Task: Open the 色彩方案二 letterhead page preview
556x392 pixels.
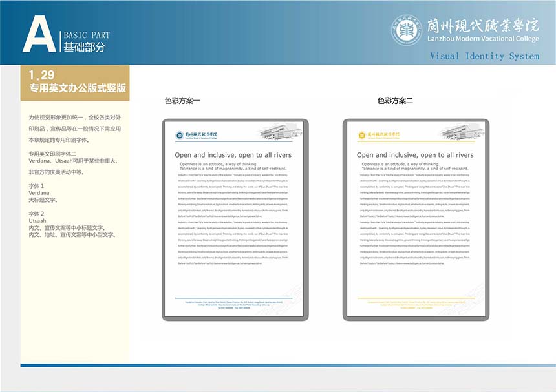Action: pyautogui.click(x=414, y=220)
